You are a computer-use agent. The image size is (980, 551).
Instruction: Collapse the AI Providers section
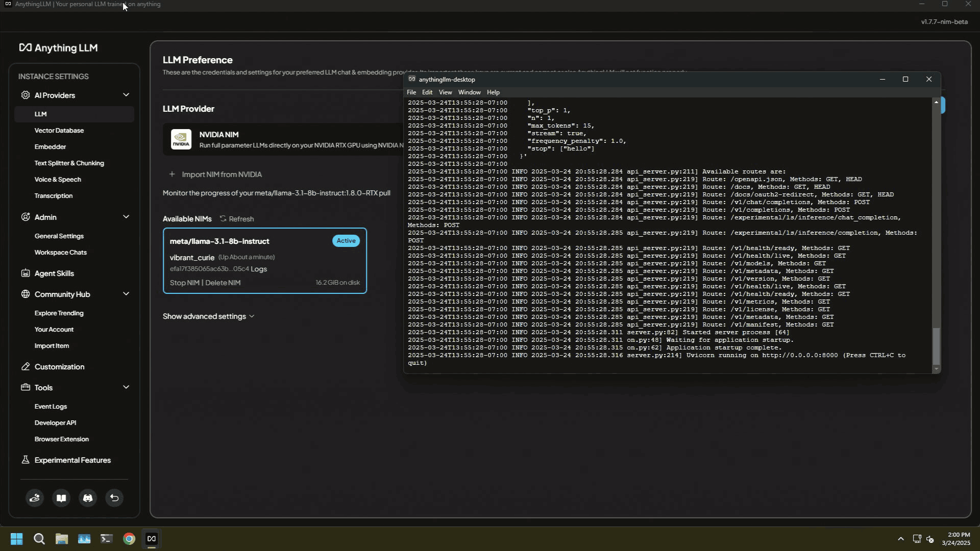[126, 95]
